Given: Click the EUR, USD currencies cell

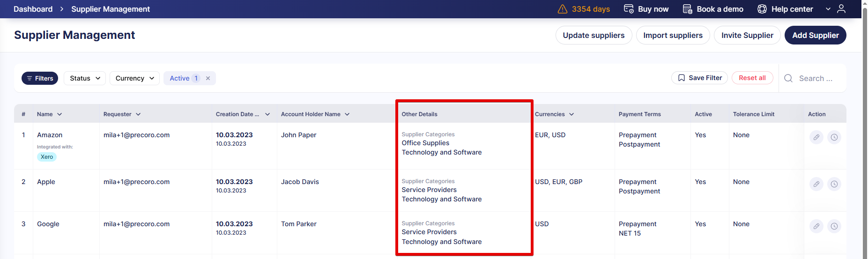Looking at the screenshot, I should (x=550, y=135).
